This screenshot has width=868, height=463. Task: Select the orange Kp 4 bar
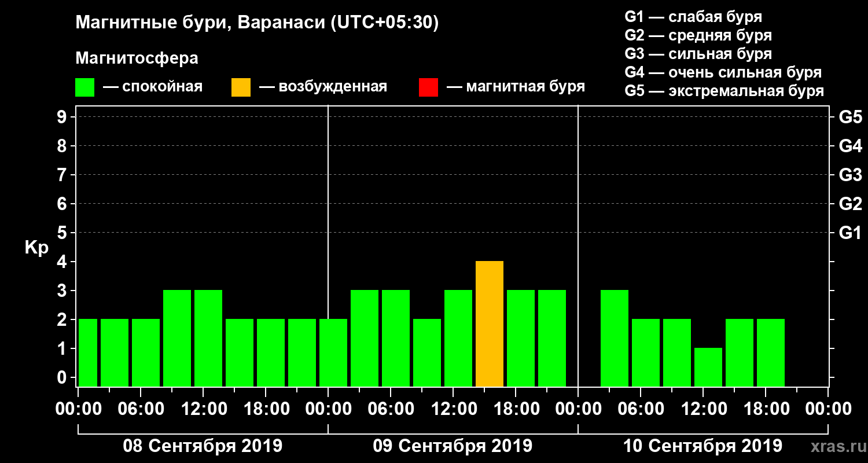[x=490, y=324]
